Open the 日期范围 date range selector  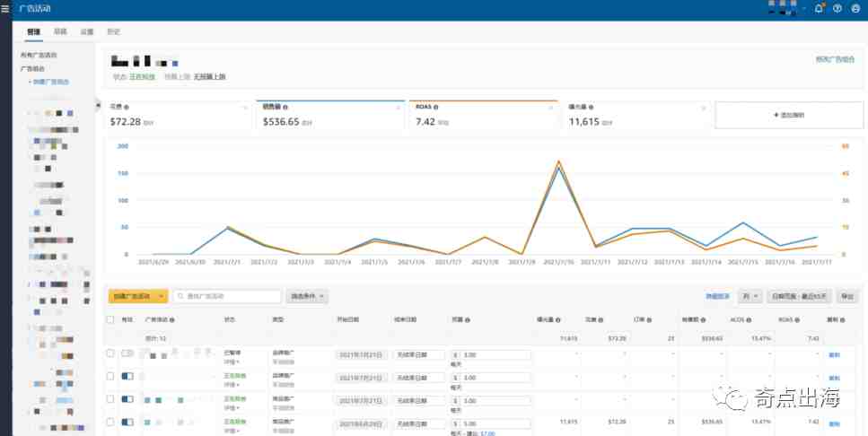798,296
